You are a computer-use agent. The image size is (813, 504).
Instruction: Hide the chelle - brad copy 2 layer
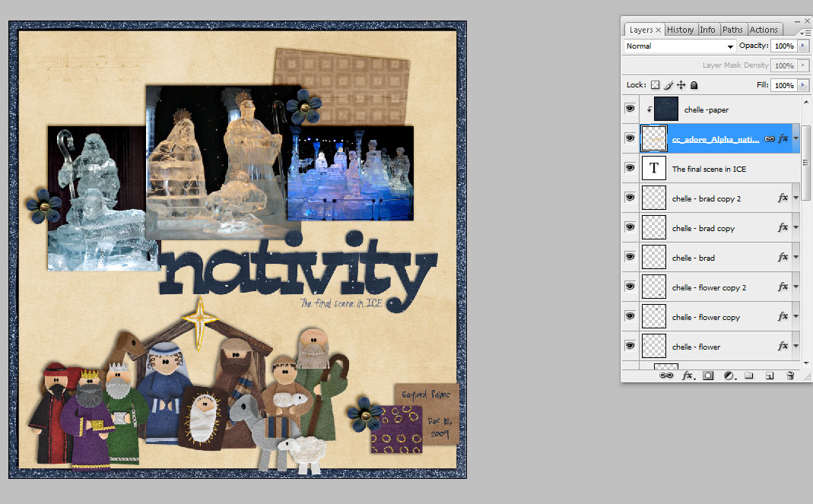pyautogui.click(x=630, y=198)
